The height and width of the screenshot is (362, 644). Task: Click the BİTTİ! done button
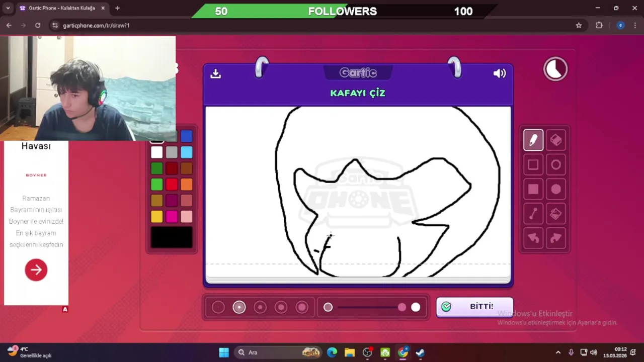[x=474, y=307]
